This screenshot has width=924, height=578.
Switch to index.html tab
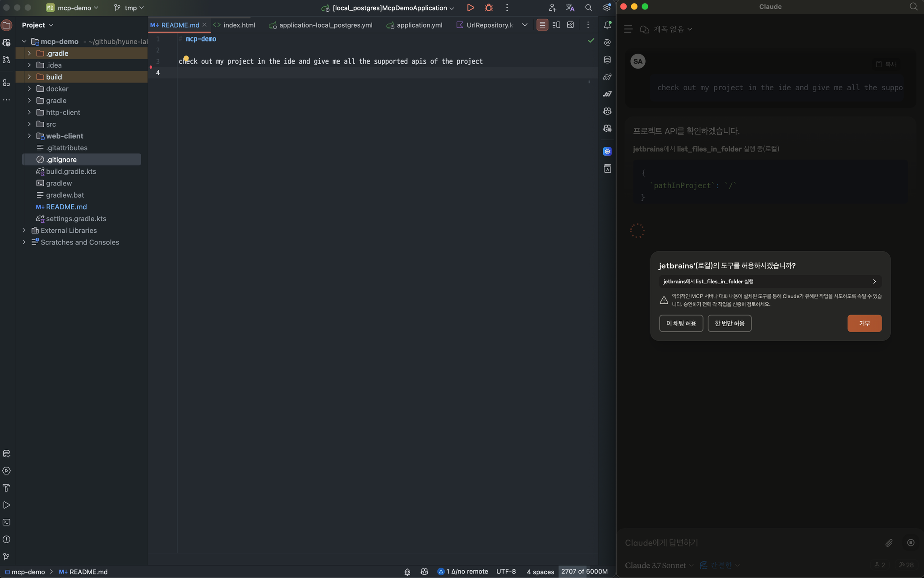[x=234, y=25]
